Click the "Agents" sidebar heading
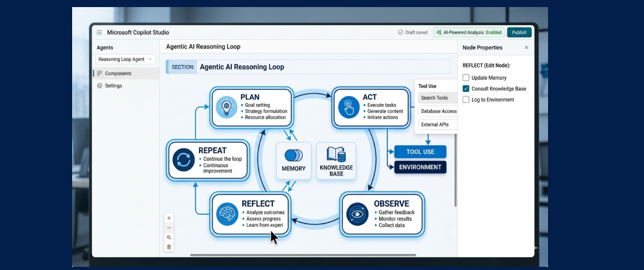The image size is (644, 270). 105,48
